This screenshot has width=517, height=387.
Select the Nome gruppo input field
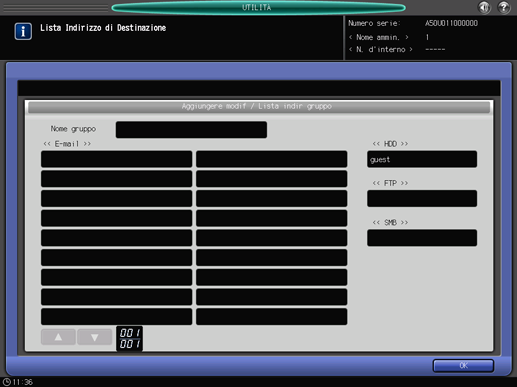191,130
